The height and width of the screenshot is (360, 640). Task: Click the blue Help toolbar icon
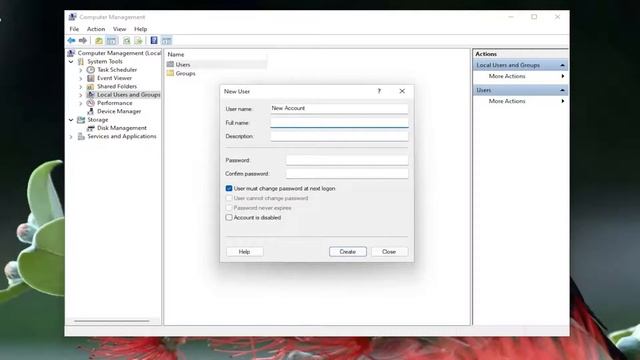pyautogui.click(x=154, y=40)
